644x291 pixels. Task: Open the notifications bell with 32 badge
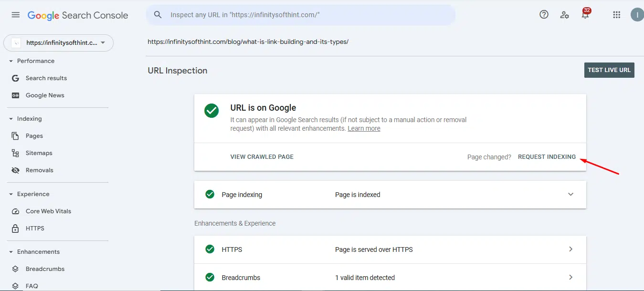coord(586,13)
